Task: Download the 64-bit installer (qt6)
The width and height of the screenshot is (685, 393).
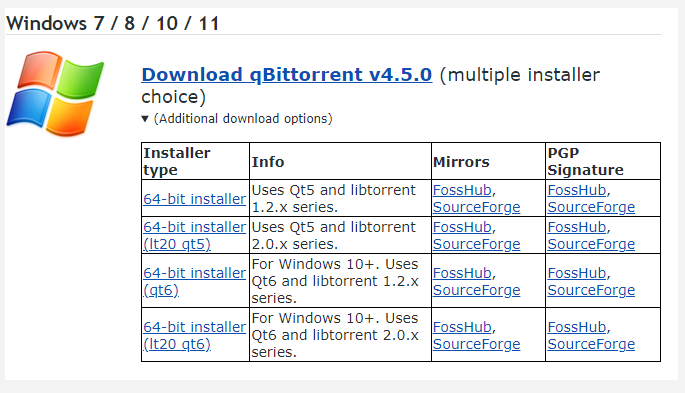Action: coord(194,281)
